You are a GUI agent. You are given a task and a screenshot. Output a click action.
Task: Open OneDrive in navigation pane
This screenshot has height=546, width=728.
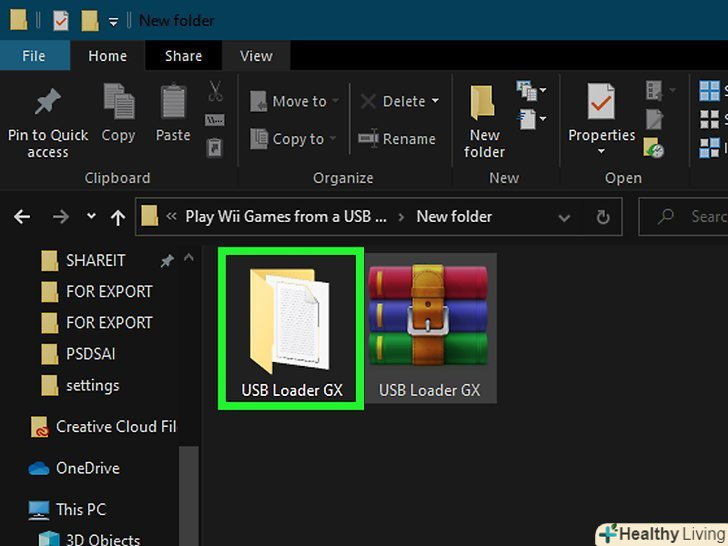(x=74, y=468)
